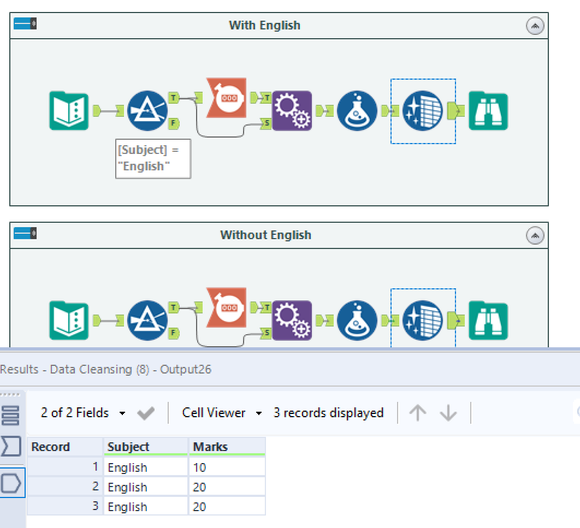Collapse the Without English container
The width and height of the screenshot is (580, 528).
coord(535,235)
